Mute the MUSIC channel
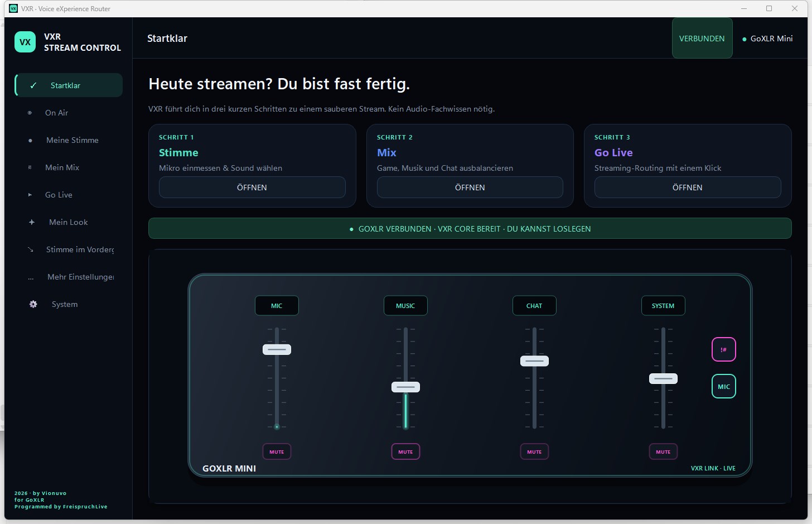812x524 pixels. click(x=405, y=452)
